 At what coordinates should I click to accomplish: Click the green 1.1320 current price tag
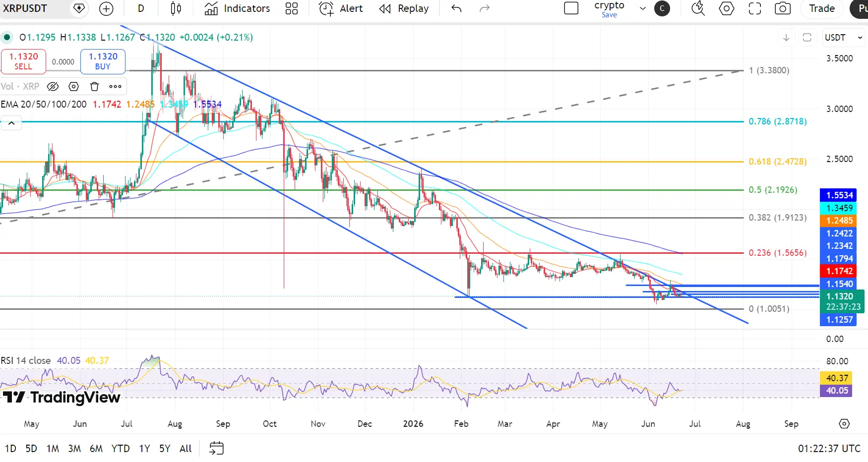(x=842, y=301)
